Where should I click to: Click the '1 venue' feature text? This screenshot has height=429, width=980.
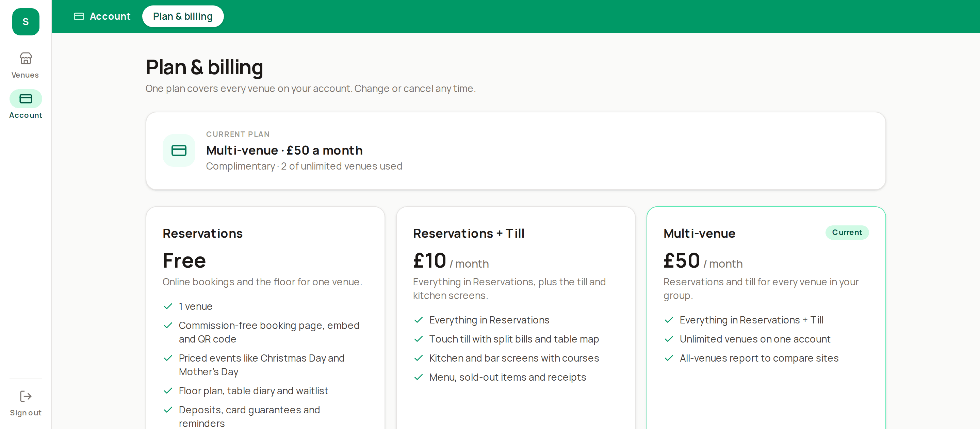click(196, 306)
